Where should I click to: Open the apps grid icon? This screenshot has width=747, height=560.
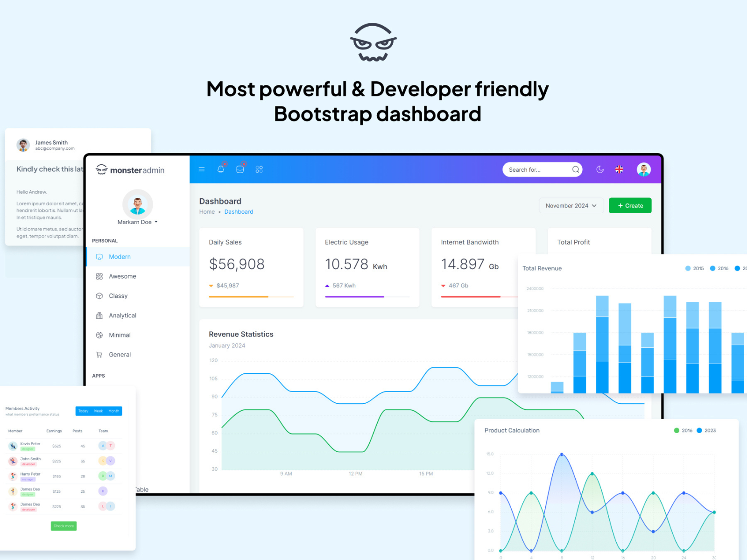(259, 169)
